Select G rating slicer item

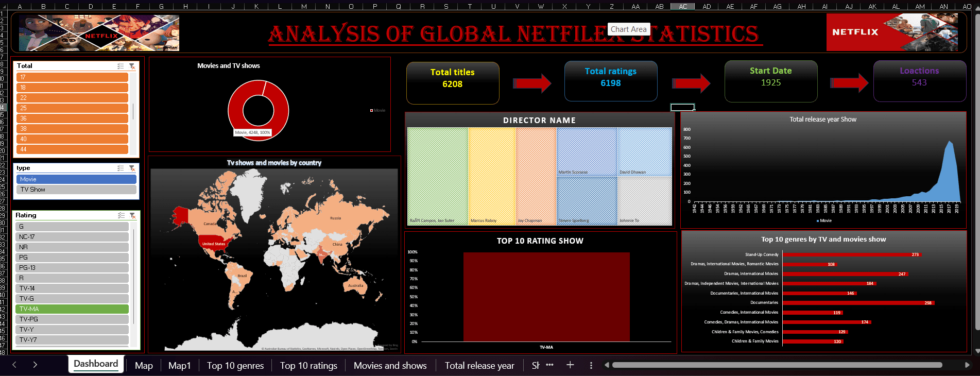pyautogui.click(x=72, y=227)
